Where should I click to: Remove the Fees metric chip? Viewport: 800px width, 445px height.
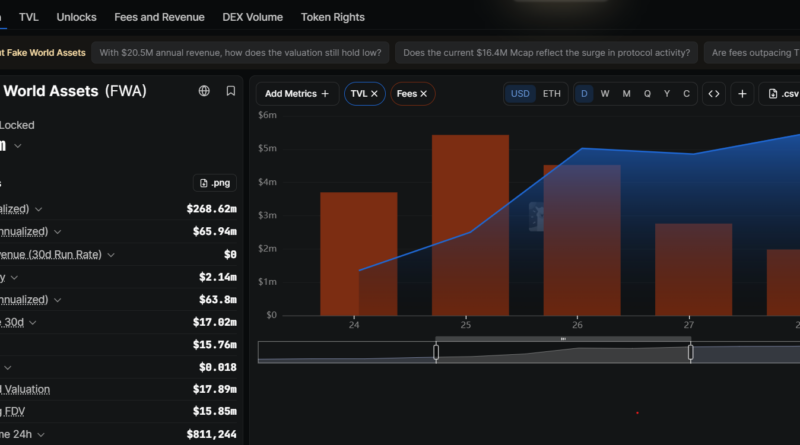423,94
